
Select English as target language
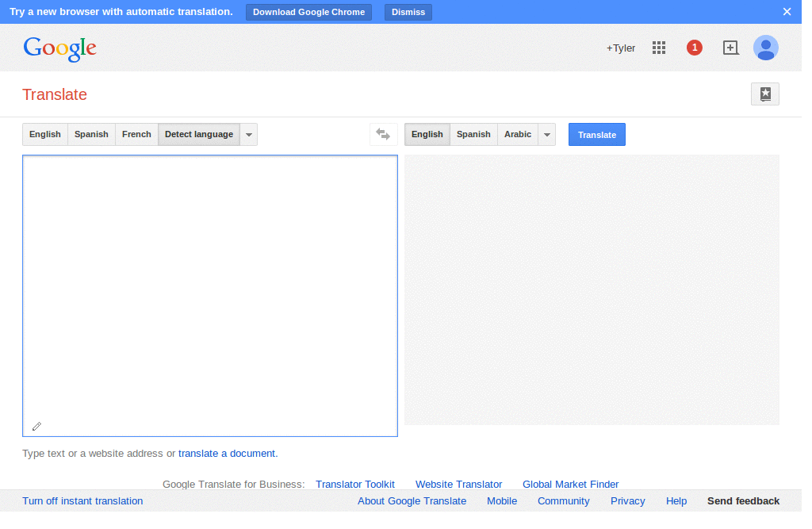(x=427, y=134)
